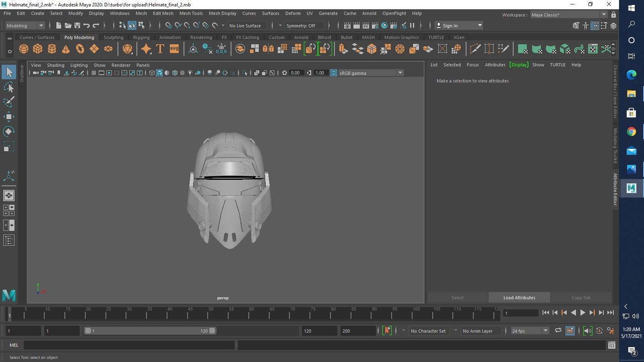644x362 pixels.
Task: Open the No Live Surface field
Action: 247,25
